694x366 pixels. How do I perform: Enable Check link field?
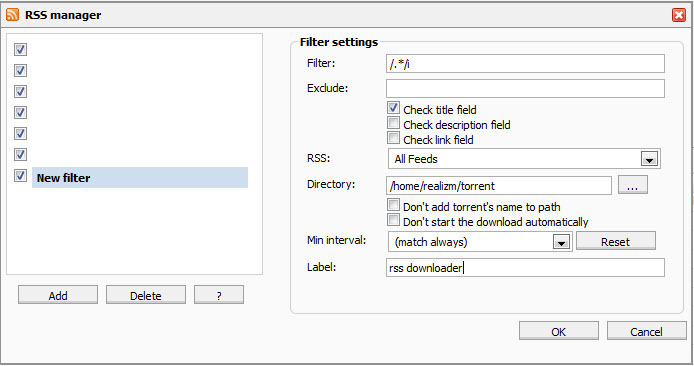[393, 138]
